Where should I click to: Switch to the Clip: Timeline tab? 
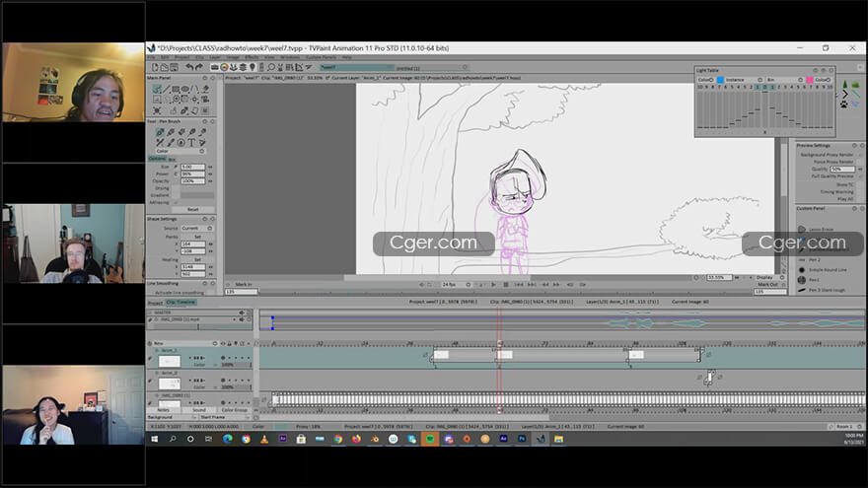coord(181,302)
